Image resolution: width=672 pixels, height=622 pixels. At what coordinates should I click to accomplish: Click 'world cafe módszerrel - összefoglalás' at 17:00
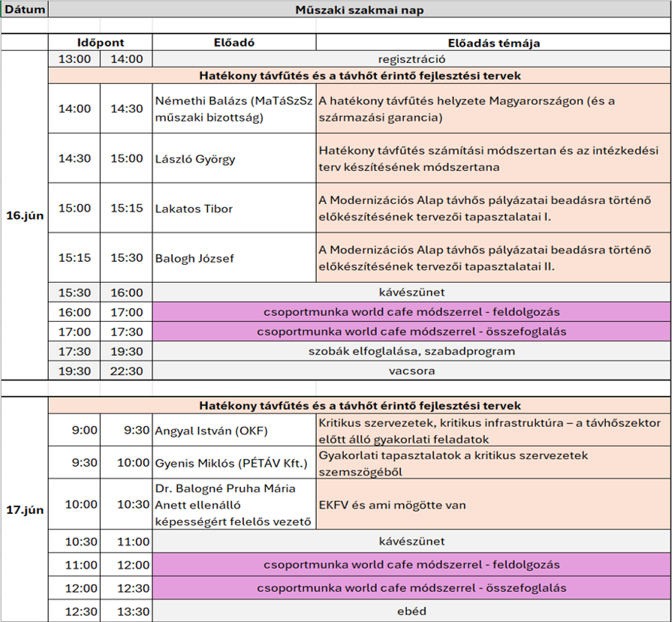click(411, 332)
